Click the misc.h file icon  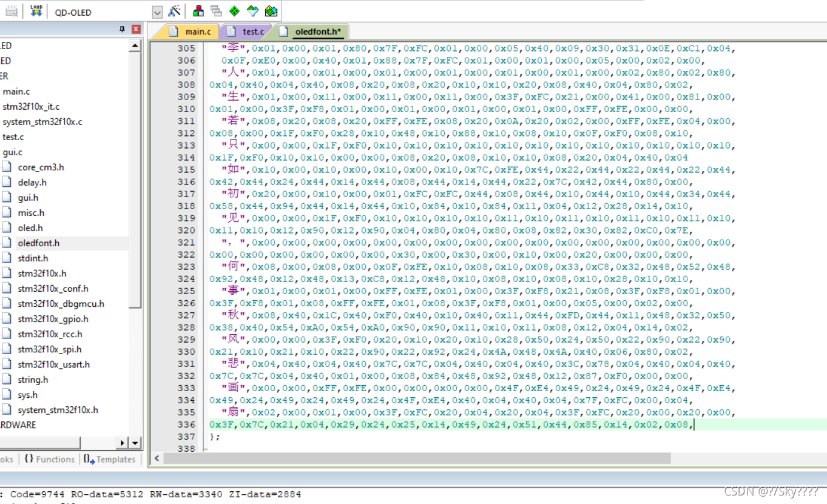coord(7,212)
